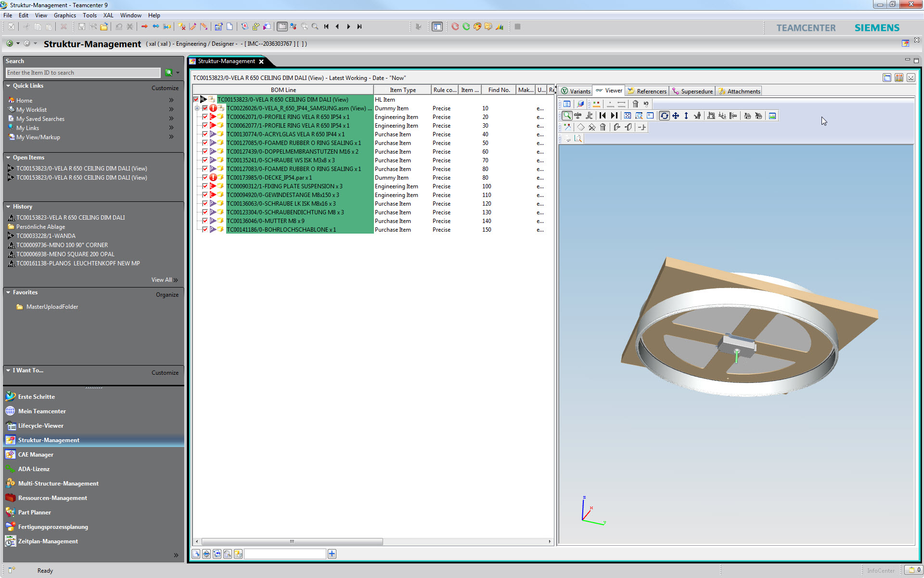Click the BOM table horizontal scrollbar thumb
Image resolution: width=924 pixels, height=578 pixels.
click(x=292, y=541)
